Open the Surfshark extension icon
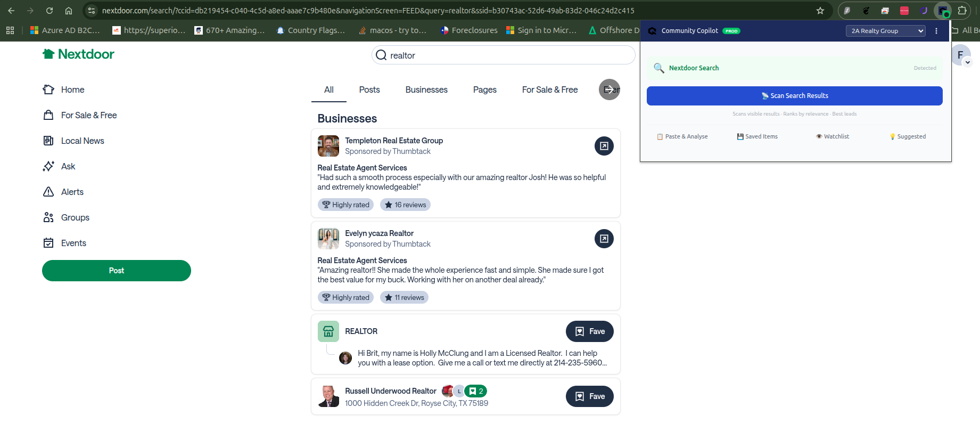 [847, 11]
